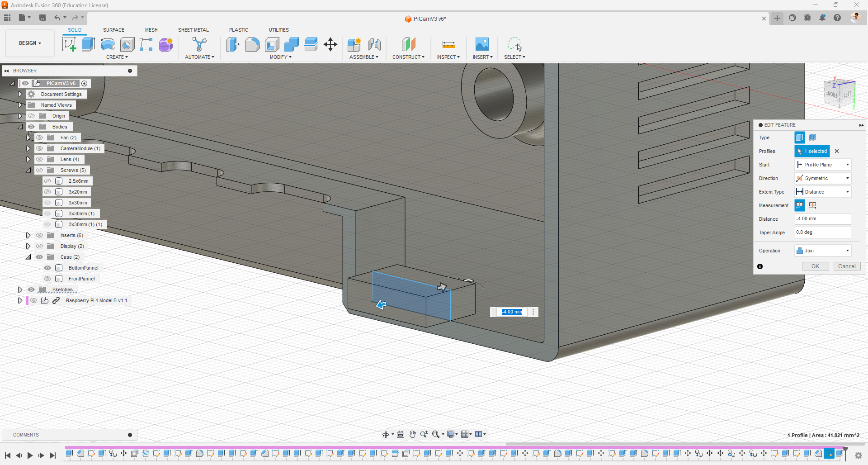Screen dimensions: 868x465
Task: Open the Measure tool under Inspect
Action: tap(448, 44)
